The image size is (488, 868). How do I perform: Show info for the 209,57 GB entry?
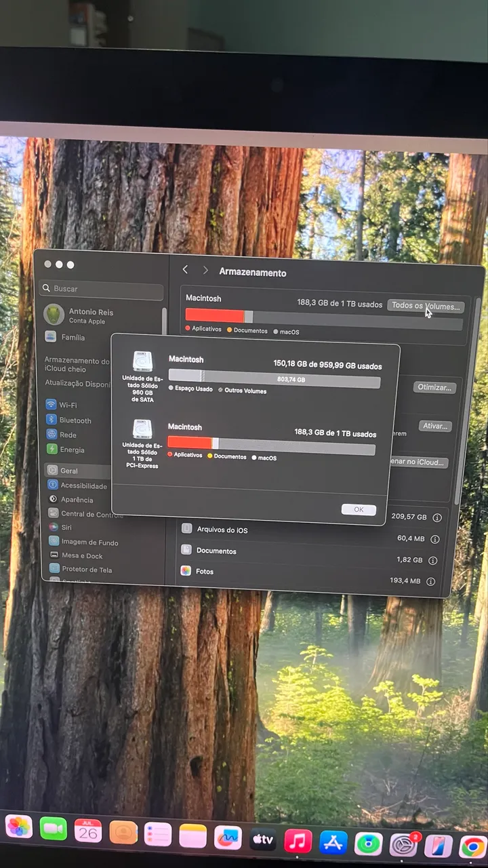point(437,517)
